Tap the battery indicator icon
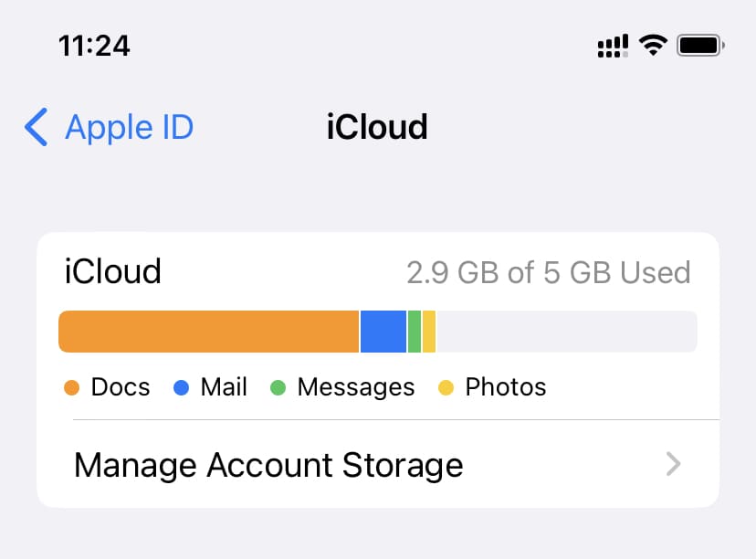Viewport: 756px width, 559px height. pyautogui.click(x=699, y=43)
